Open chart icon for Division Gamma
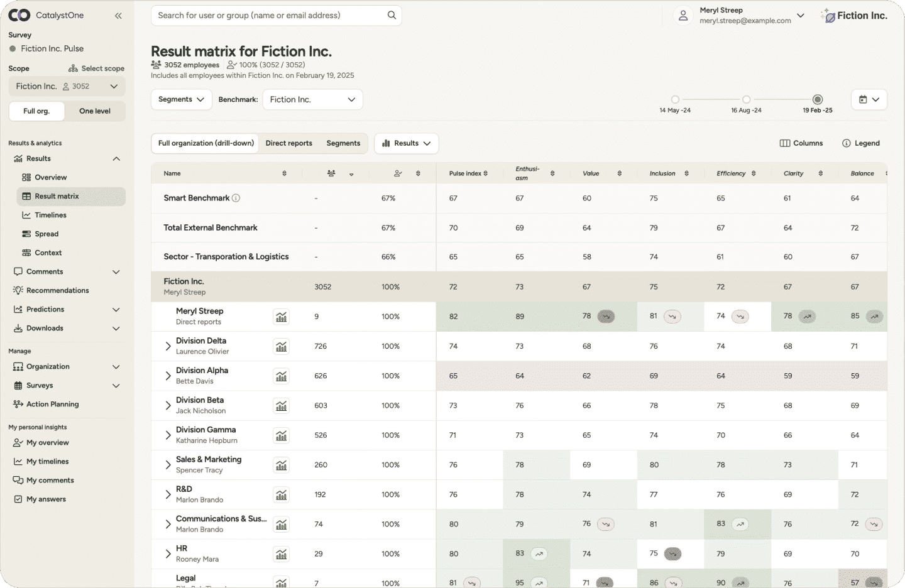The image size is (905, 588). coord(282,435)
